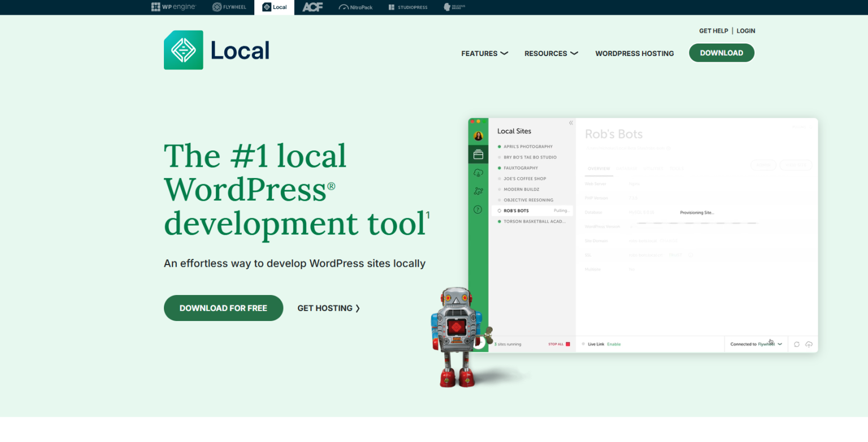The width and height of the screenshot is (868, 442).
Task: Click the sync refresh icon in status bar
Action: 797,344
